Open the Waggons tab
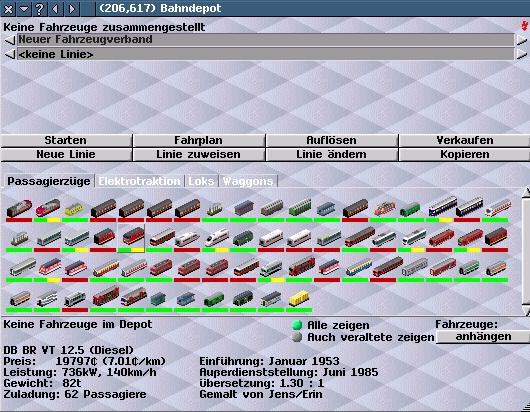The width and height of the screenshot is (530, 412). [248, 181]
